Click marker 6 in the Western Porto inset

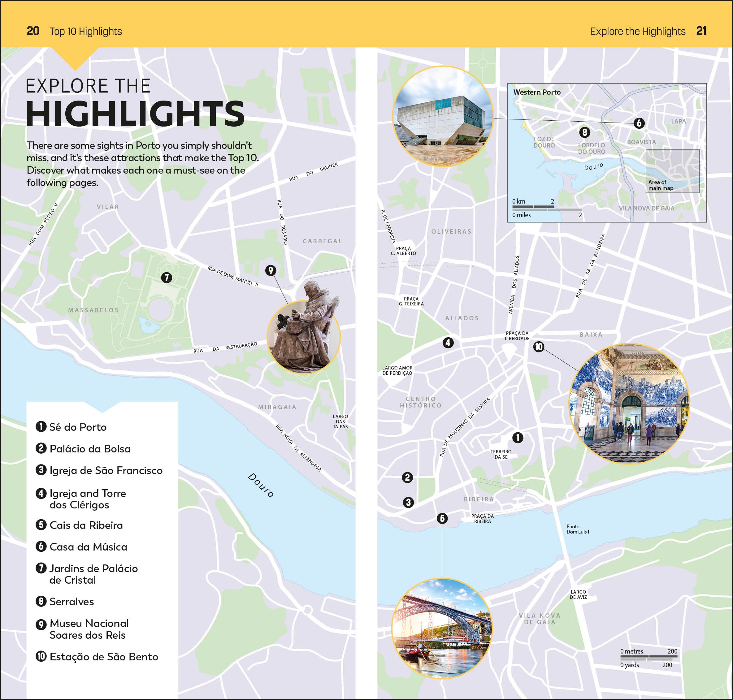click(x=639, y=123)
